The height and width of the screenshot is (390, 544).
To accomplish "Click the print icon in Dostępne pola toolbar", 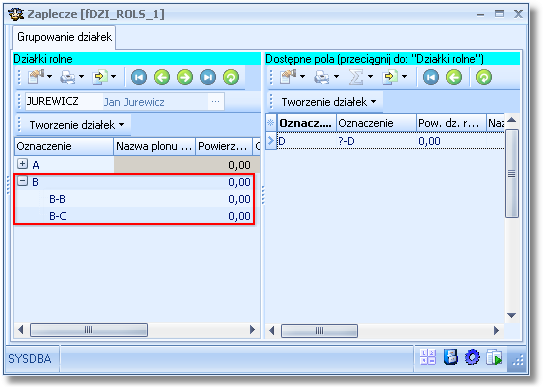I will point(322,77).
